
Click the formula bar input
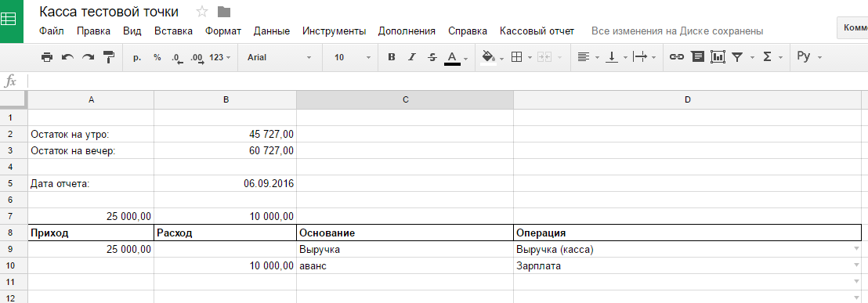click(447, 81)
